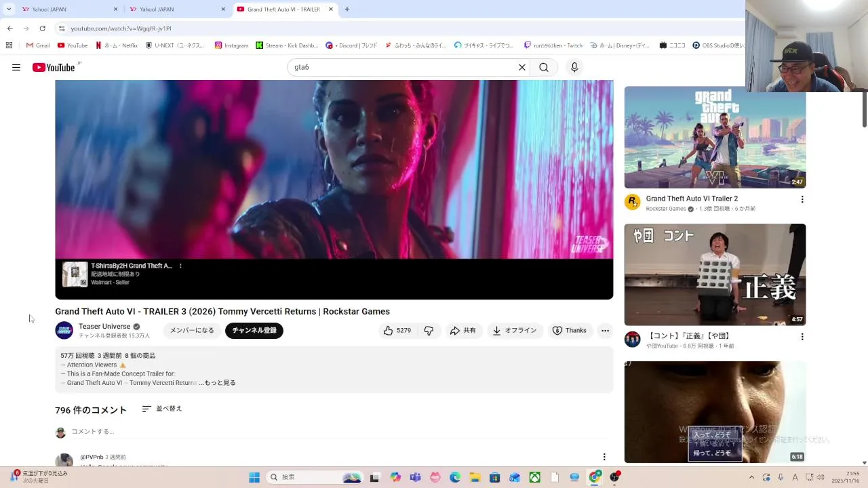Open menu for 【コント】『正義』 video
868x488 pixels.
pyautogui.click(x=802, y=336)
